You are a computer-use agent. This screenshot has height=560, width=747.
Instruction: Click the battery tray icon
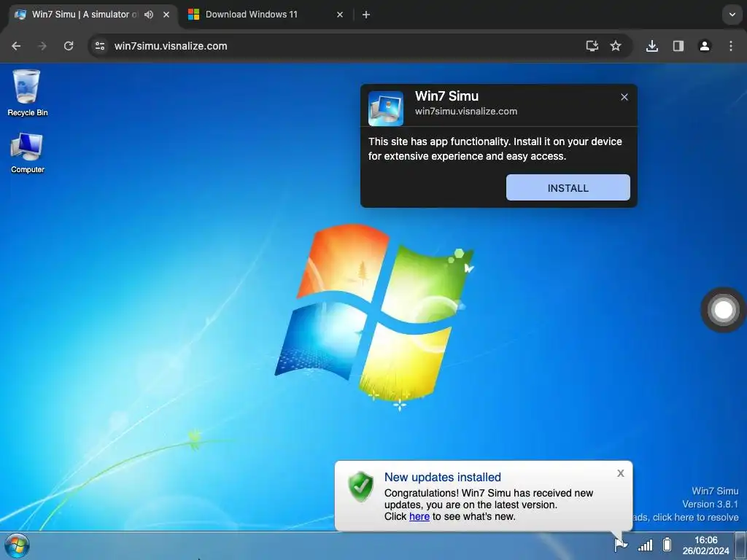tap(667, 544)
